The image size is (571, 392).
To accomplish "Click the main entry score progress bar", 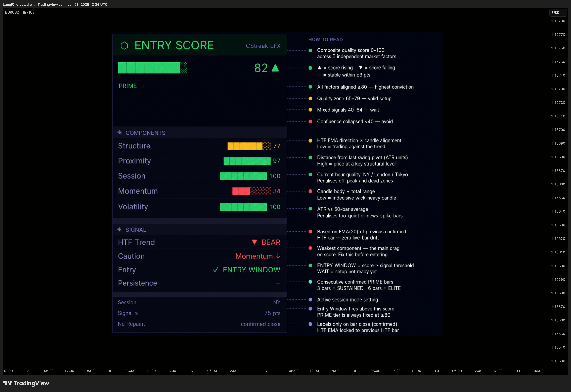I will click(152, 68).
